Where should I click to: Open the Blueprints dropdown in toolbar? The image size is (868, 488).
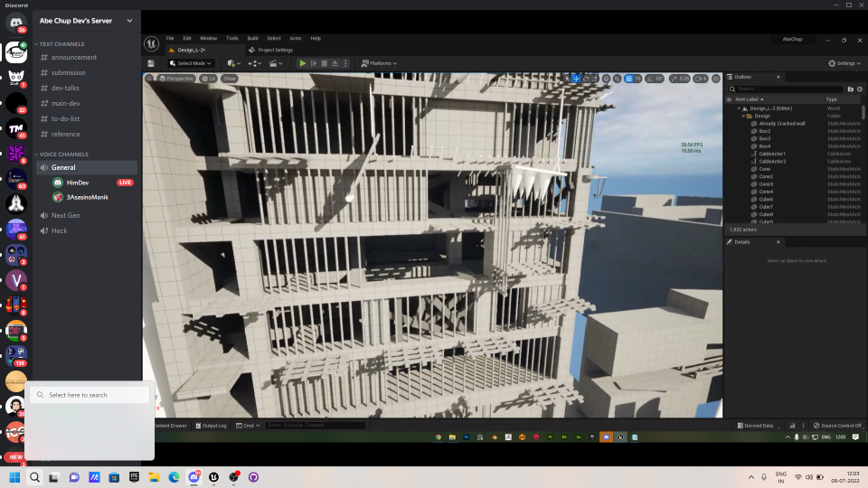pos(255,63)
